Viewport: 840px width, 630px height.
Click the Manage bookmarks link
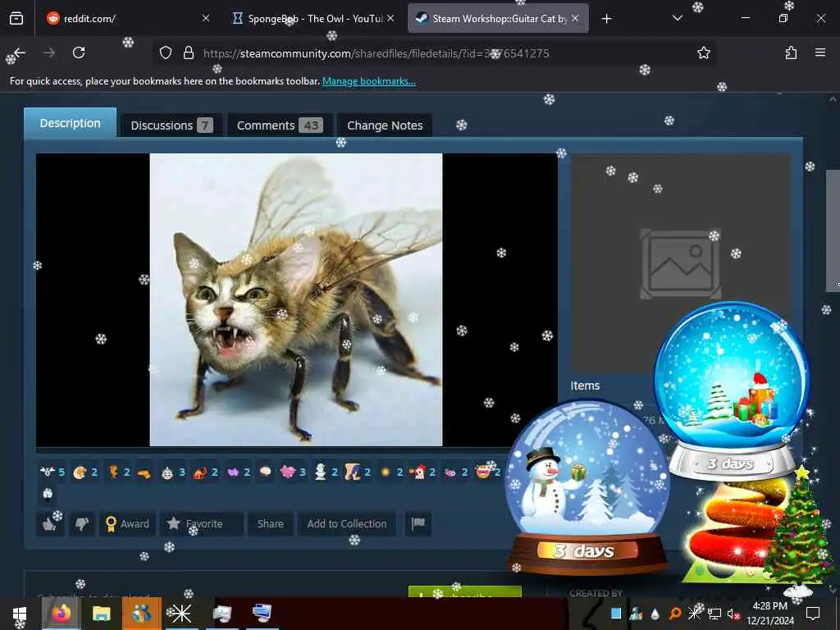[x=368, y=81]
